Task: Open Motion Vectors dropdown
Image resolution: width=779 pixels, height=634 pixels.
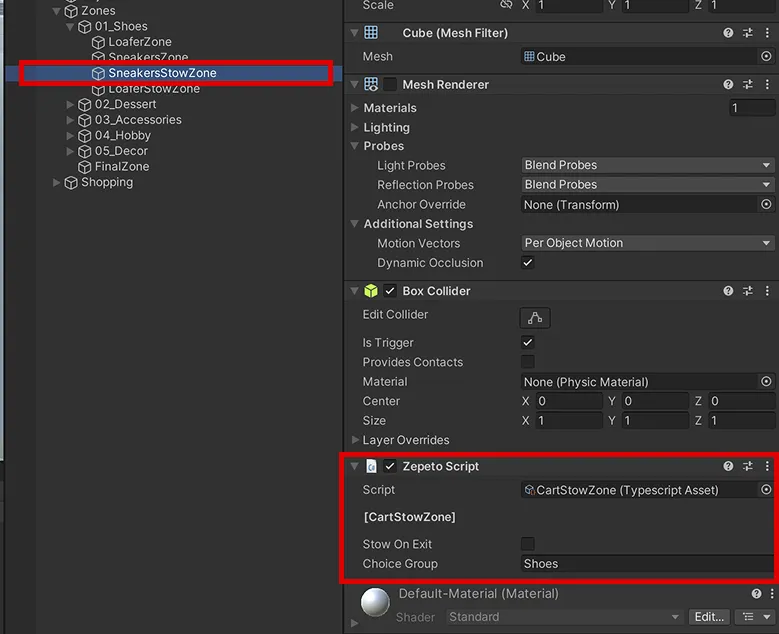Action: pos(648,243)
